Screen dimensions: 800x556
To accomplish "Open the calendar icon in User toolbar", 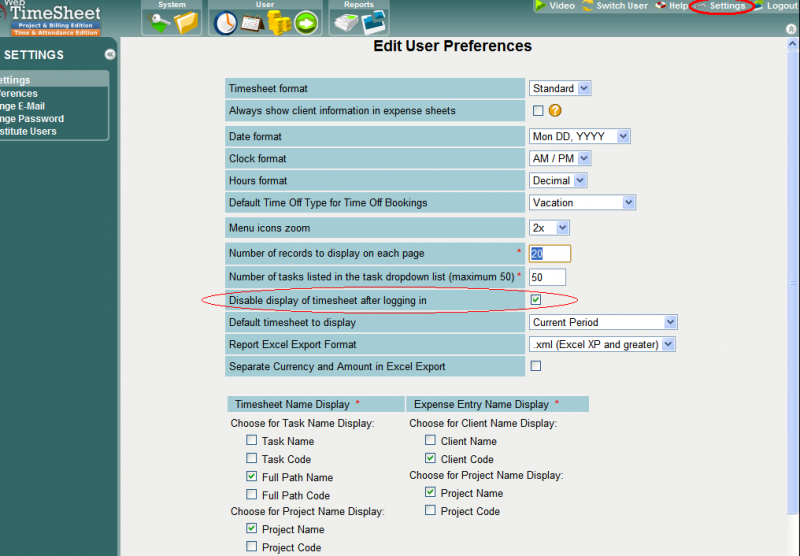I will pyautogui.click(x=252, y=23).
